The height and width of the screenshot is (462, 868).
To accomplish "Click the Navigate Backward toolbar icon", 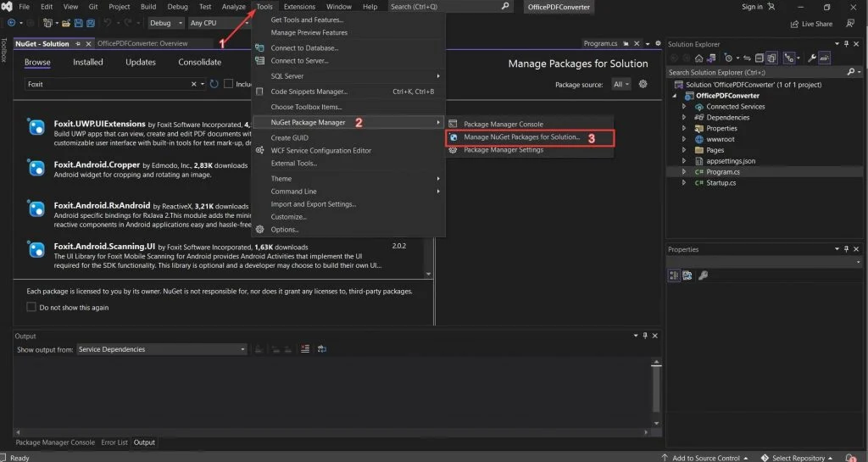I will click(11, 23).
